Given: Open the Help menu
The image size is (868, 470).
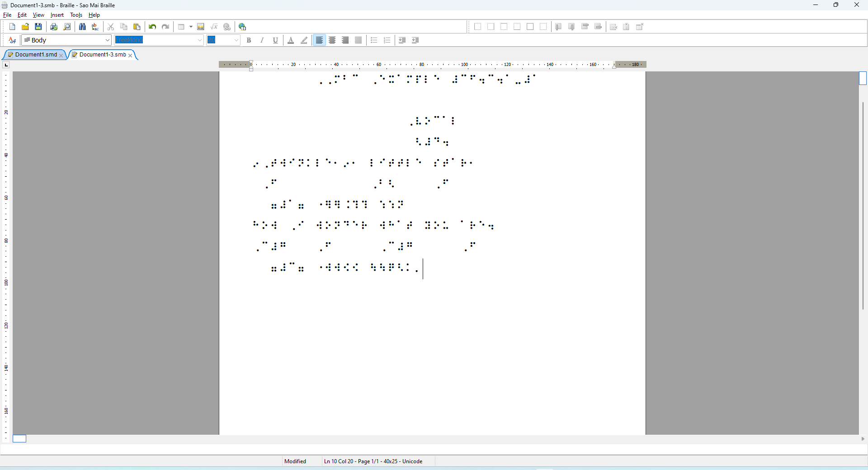Looking at the screenshot, I should pyautogui.click(x=94, y=15).
